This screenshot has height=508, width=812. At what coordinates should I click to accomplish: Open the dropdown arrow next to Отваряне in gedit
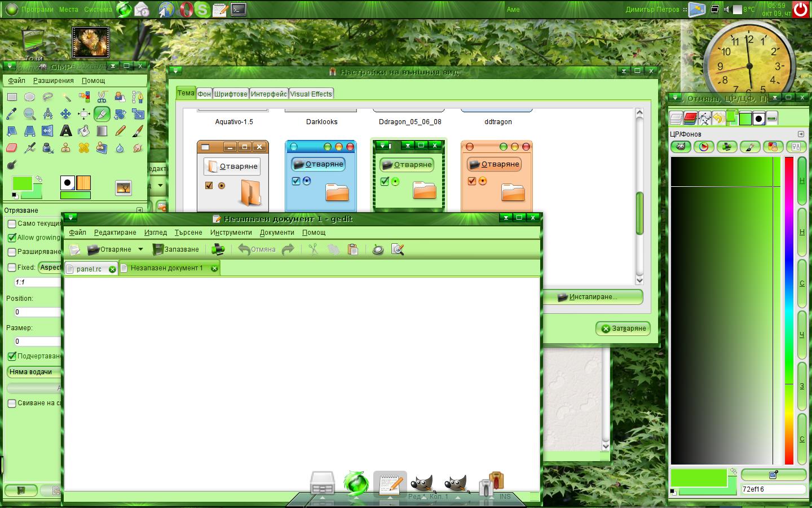coord(140,249)
